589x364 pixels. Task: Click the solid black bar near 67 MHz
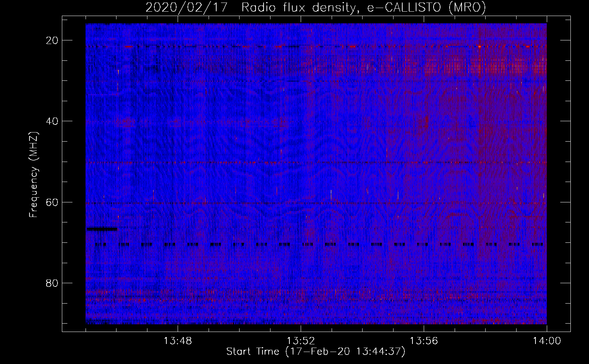[x=102, y=229]
